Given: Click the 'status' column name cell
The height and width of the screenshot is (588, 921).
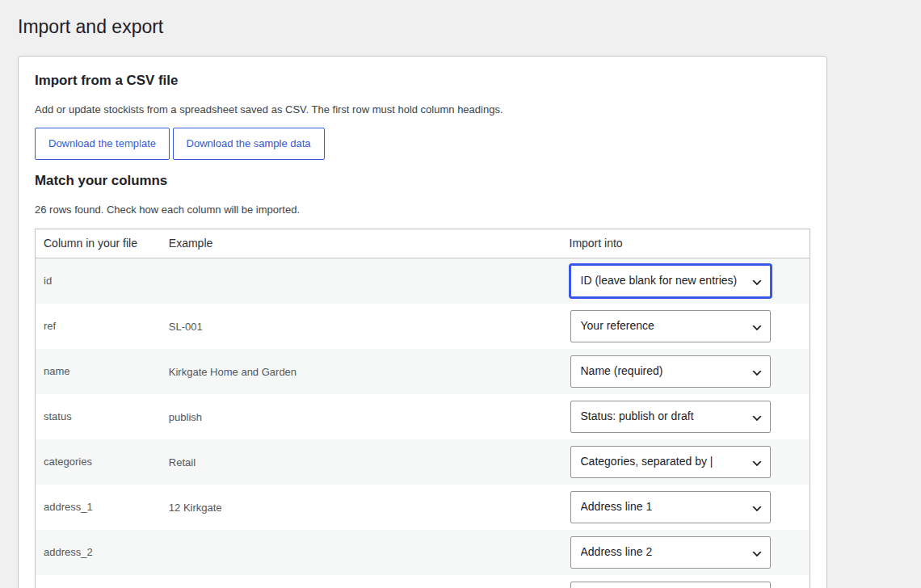Looking at the screenshot, I should coord(57,417).
